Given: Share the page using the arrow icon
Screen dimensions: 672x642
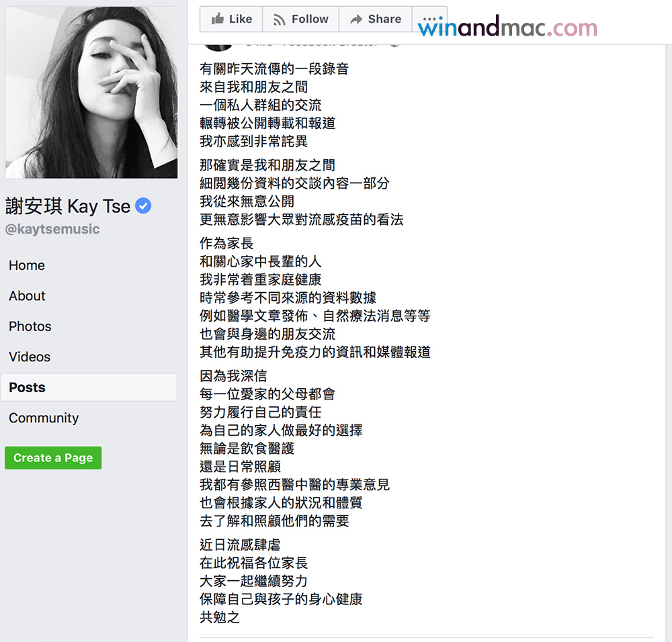Looking at the screenshot, I should click(x=356, y=19).
